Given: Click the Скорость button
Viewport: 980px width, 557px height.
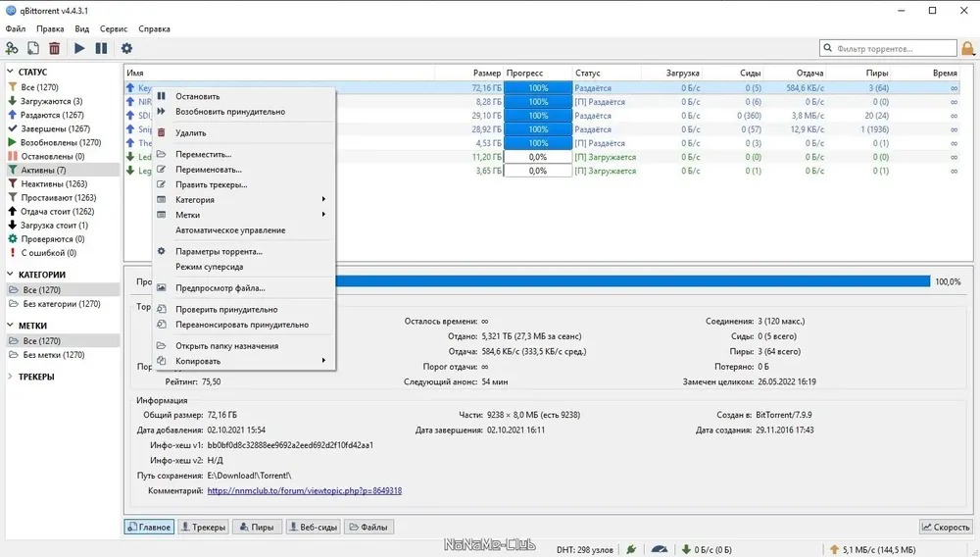Looking at the screenshot, I should coord(947,527).
